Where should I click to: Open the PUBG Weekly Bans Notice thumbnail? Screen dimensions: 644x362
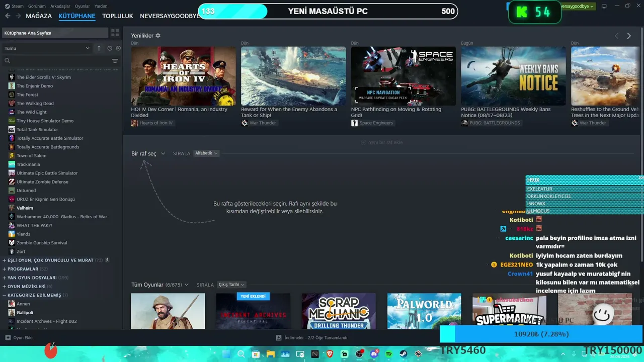point(513,76)
